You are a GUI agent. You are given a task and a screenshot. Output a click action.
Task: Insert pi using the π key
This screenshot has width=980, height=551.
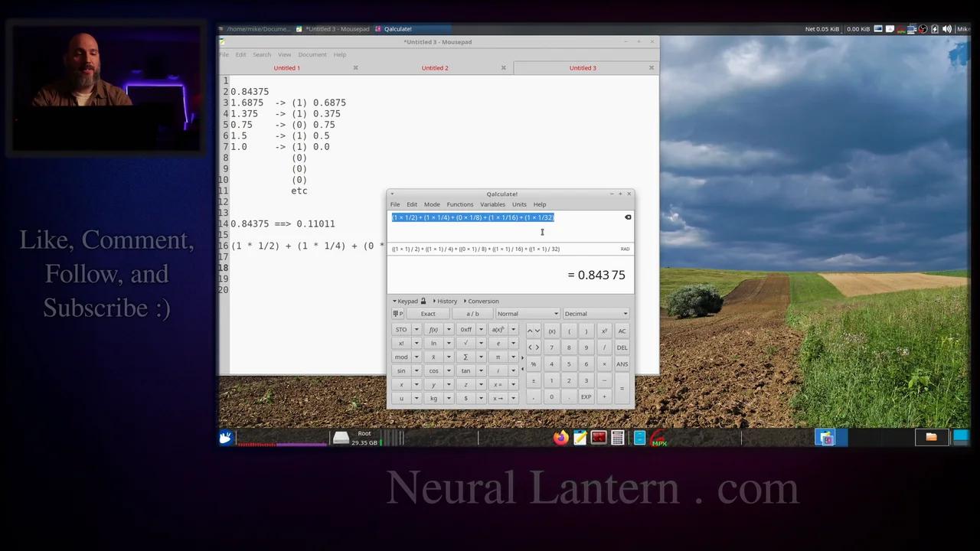pyautogui.click(x=498, y=357)
